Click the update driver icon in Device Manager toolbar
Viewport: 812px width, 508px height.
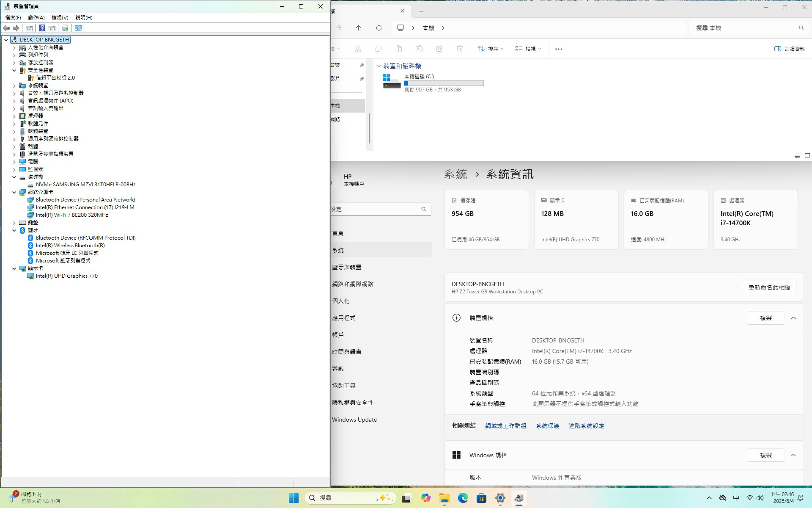tap(65, 28)
